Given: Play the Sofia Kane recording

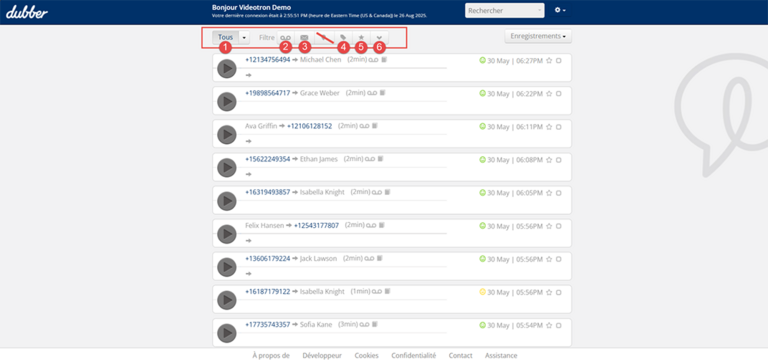Looking at the screenshot, I should point(227,333).
